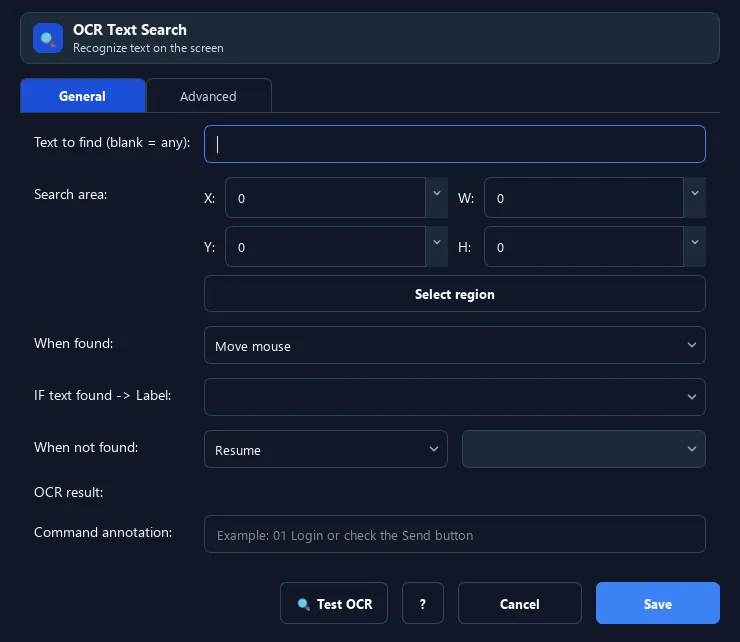Click the Cancel button
This screenshot has width=740, height=642.
[x=520, y=603]
